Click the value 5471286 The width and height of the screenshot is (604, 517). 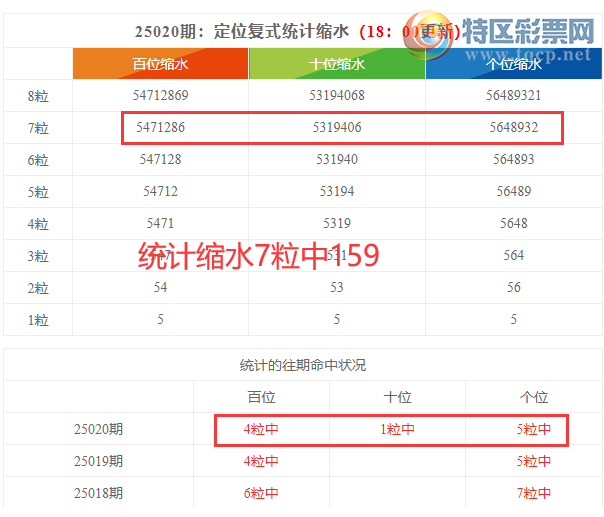tap(160, 127)
